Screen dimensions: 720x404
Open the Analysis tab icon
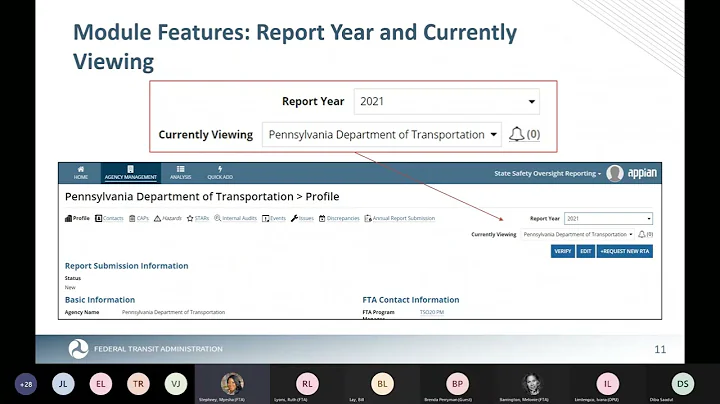(180, 169)
